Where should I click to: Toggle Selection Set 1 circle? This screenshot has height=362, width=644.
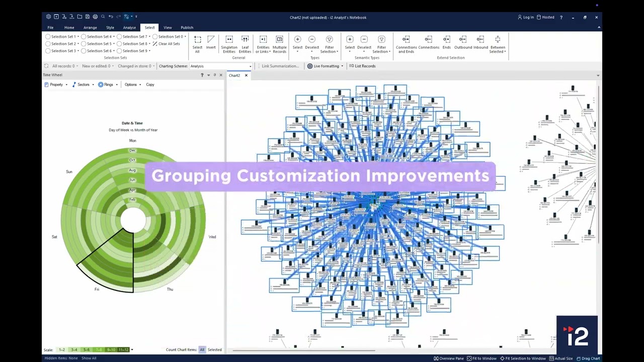48,37
